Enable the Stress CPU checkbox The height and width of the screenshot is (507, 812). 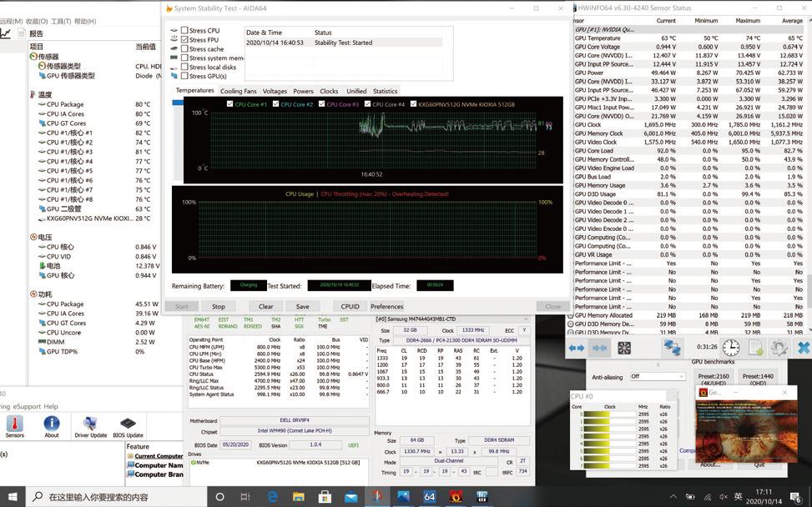(184, 31)
